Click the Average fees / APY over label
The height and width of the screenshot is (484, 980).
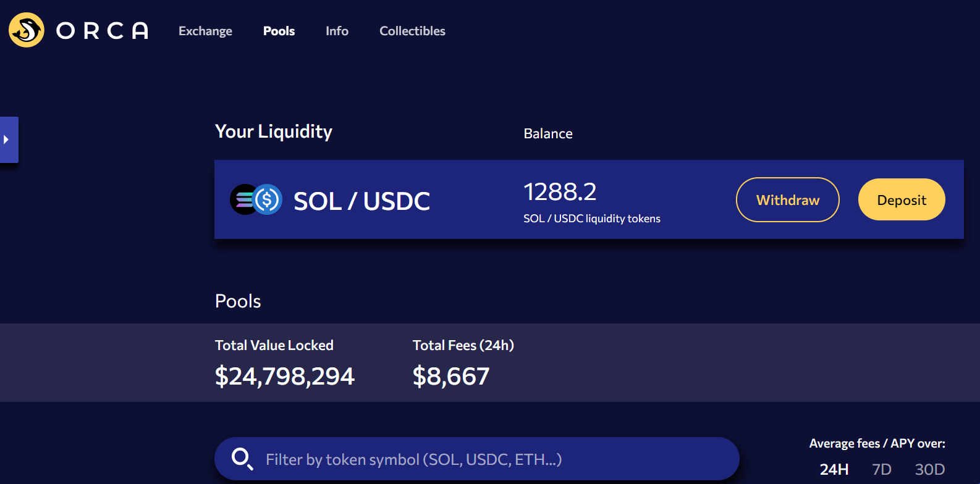click(x=877, y=443)
